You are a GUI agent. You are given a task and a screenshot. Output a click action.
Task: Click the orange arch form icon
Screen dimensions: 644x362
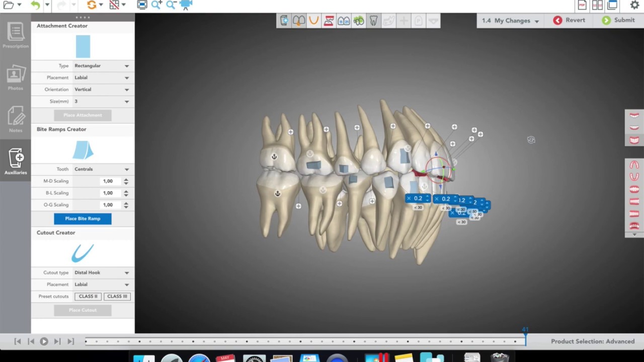click(314, 21)
